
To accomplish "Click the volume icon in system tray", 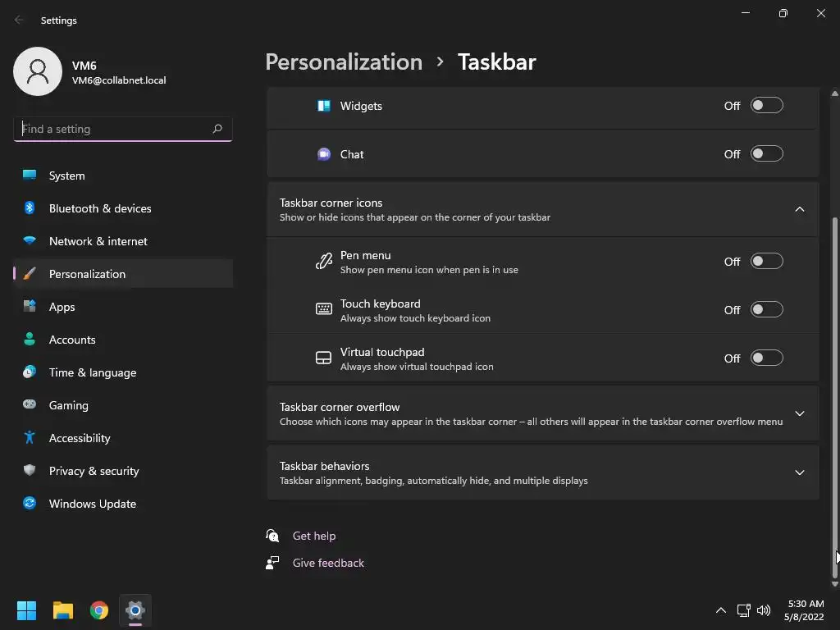I will coord(764,610).
